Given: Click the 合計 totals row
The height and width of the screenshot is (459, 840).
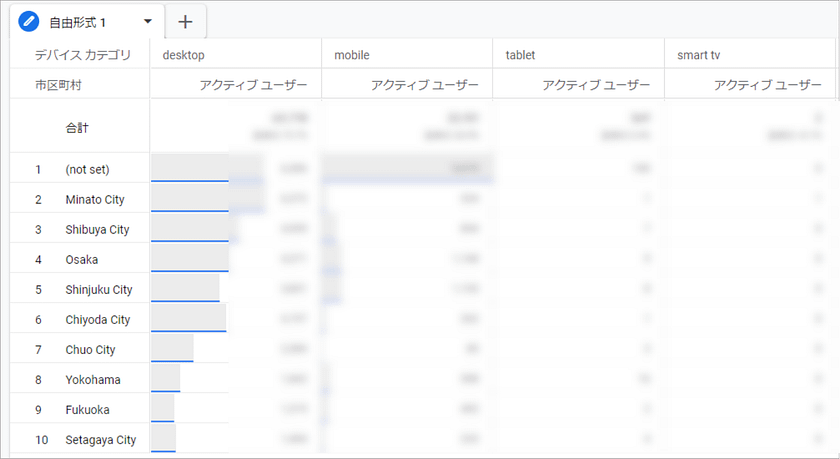Looking at the screenshot, I should tap(77, 128).
